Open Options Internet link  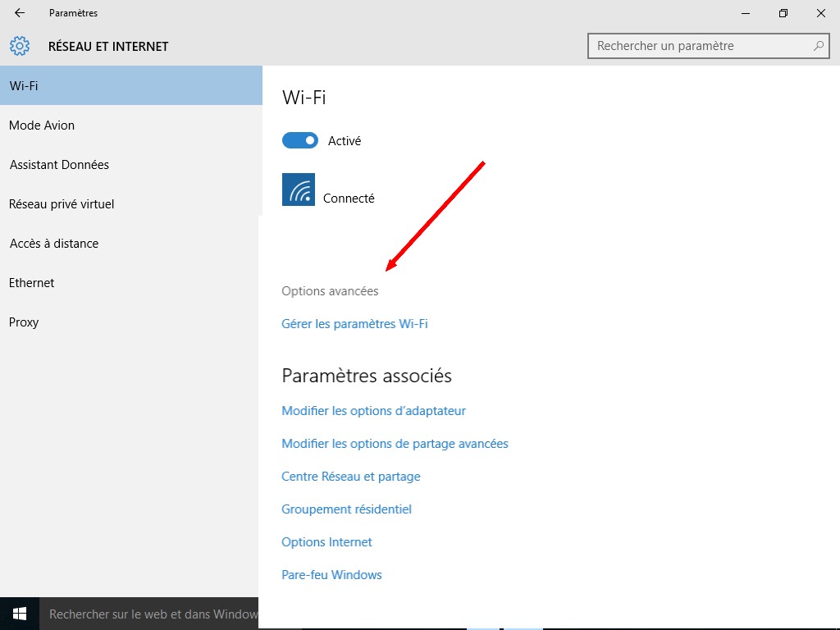pos(326,541)
